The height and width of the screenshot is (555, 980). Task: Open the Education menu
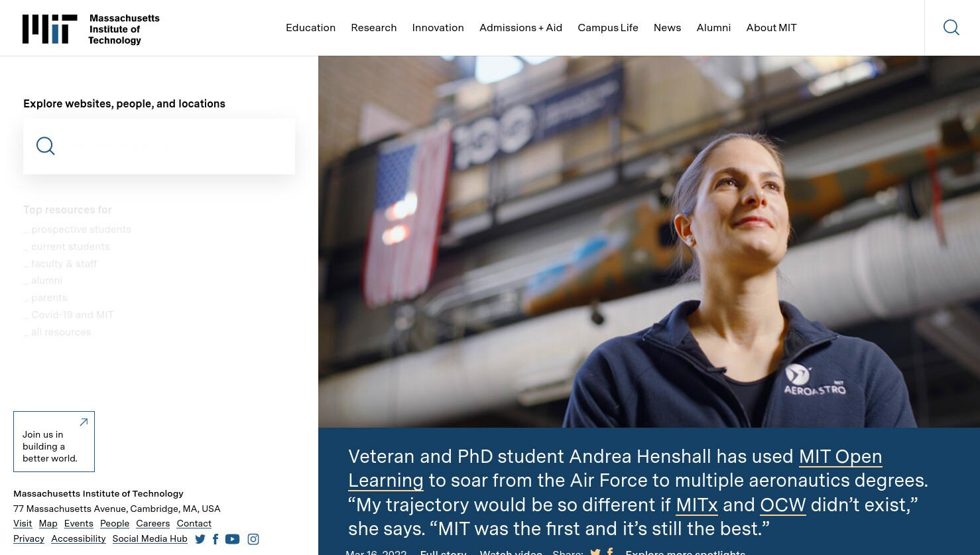(x=310, y=28)
